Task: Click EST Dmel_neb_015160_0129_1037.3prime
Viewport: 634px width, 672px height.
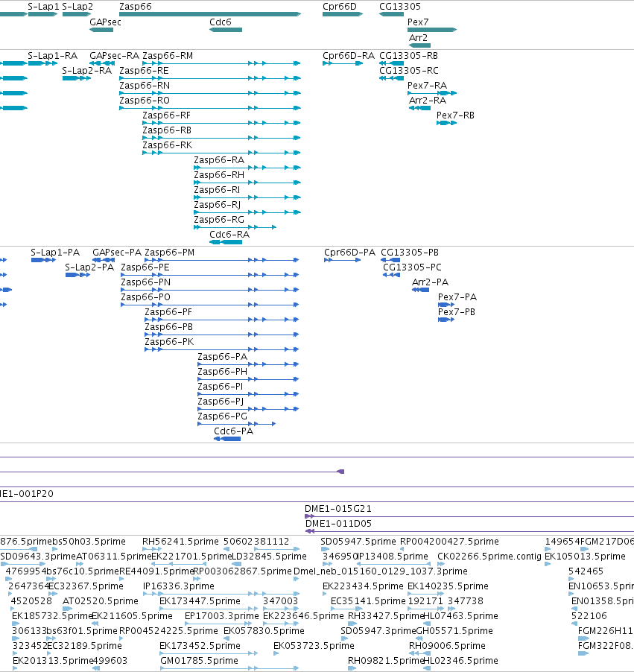Action: tap(381, 571)
